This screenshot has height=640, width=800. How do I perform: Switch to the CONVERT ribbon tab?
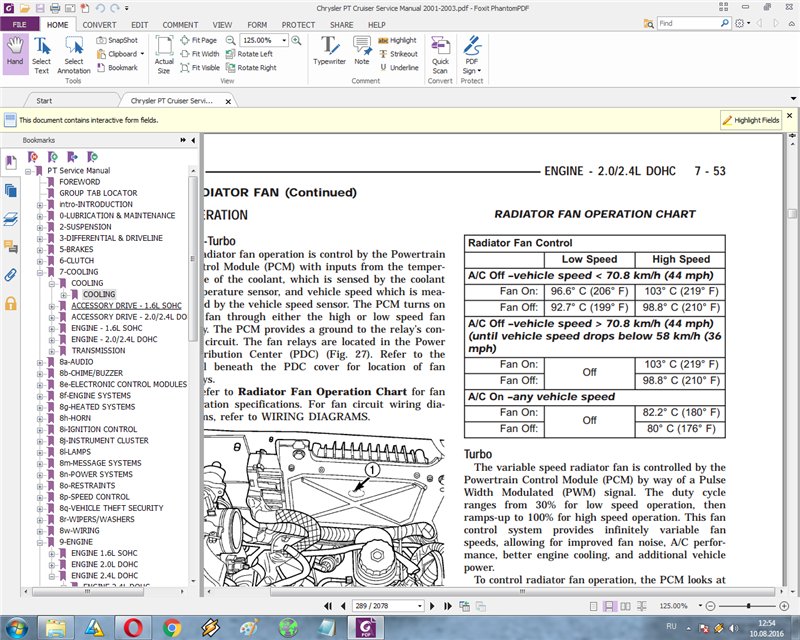pos(99,24)
